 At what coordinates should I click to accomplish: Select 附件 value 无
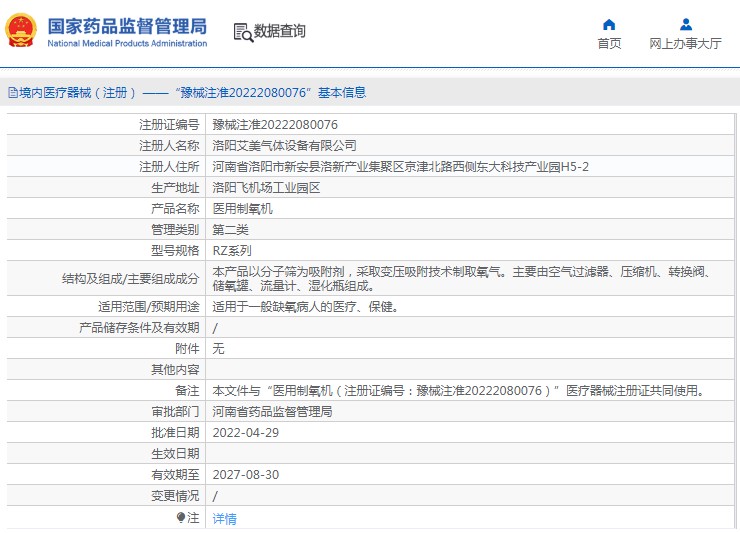[218, 348]
